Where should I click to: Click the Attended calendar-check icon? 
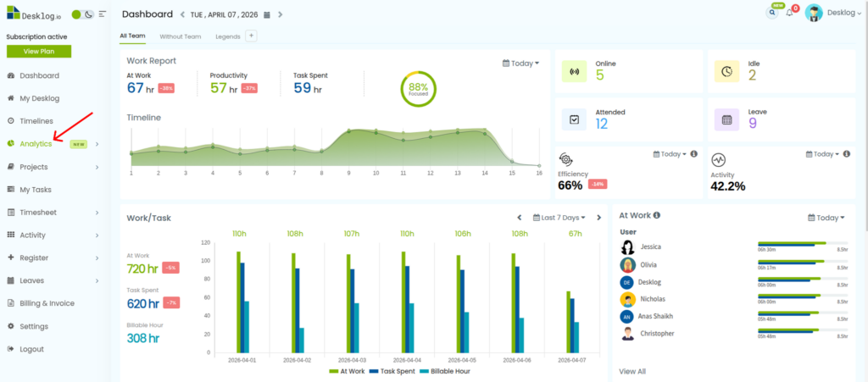(574, 119)
